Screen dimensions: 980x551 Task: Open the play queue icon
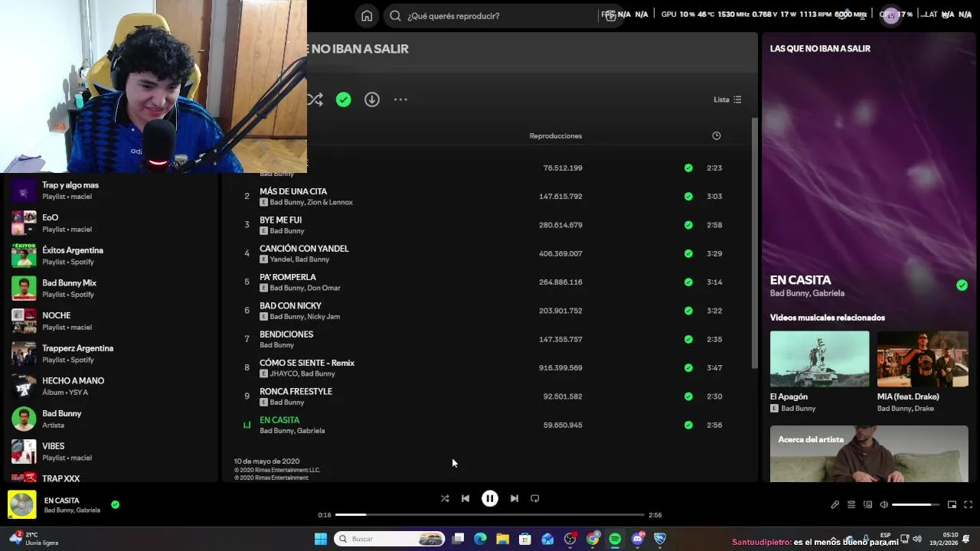(851, 504)
